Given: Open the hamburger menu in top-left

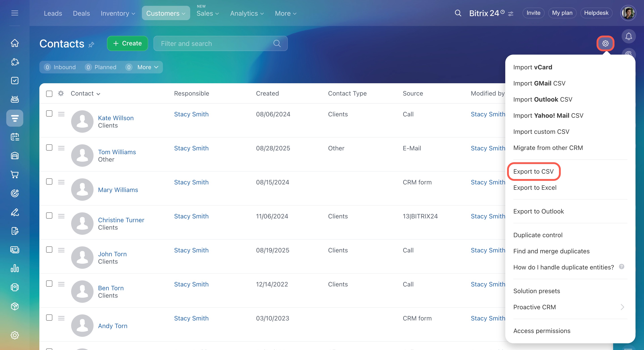Looking at the screenshot, I should tap(15, 13).
